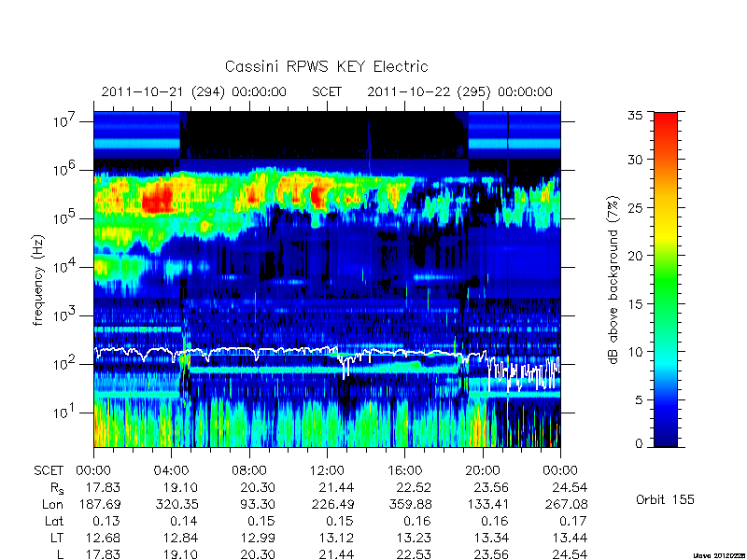This screenshot has height=560, width=747.
Task: Click the L row value 24.54
Action: click(570, 554)
